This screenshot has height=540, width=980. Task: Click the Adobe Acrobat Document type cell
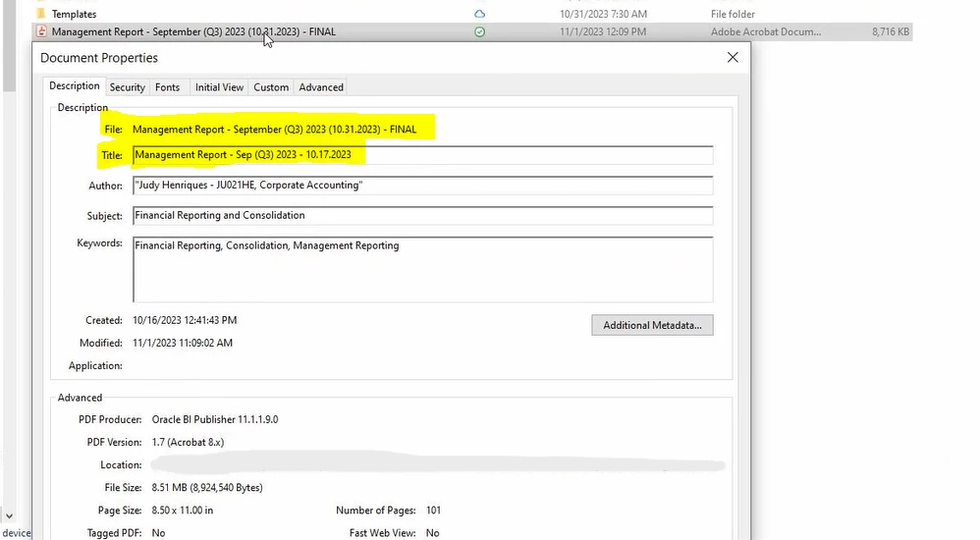coord(766,31)
